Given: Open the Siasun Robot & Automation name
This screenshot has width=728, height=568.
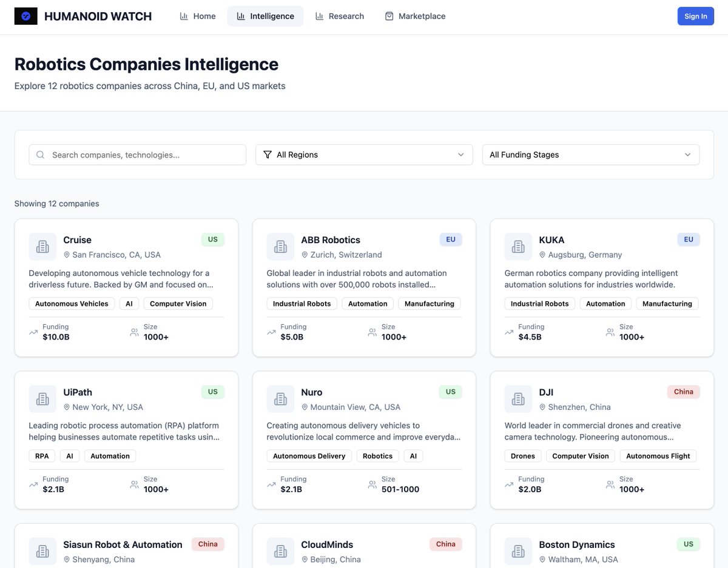Looking at the screenshot, I should 123,544.
